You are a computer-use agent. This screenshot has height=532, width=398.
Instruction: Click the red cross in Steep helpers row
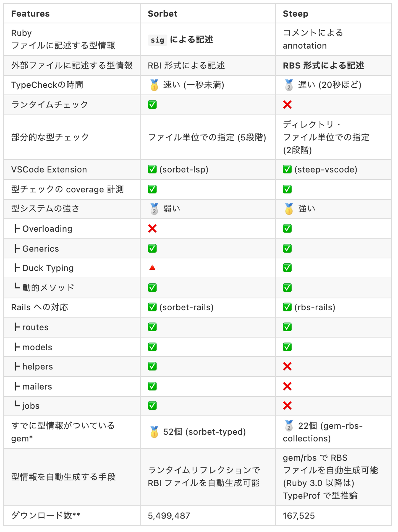[287, 366]
